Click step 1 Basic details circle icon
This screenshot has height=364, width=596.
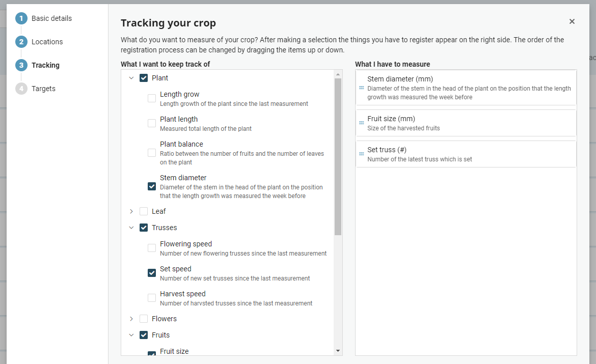21,18
